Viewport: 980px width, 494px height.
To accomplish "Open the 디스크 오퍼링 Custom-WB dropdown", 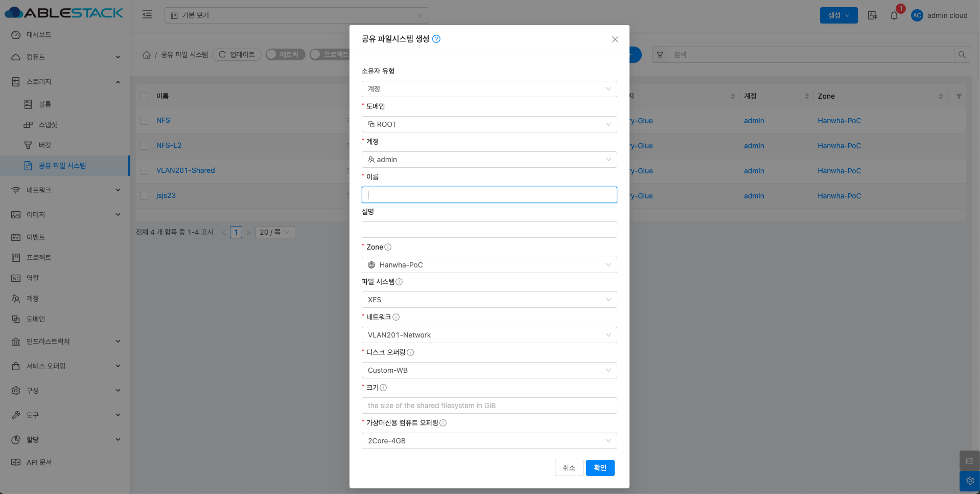I will (489, 370).
